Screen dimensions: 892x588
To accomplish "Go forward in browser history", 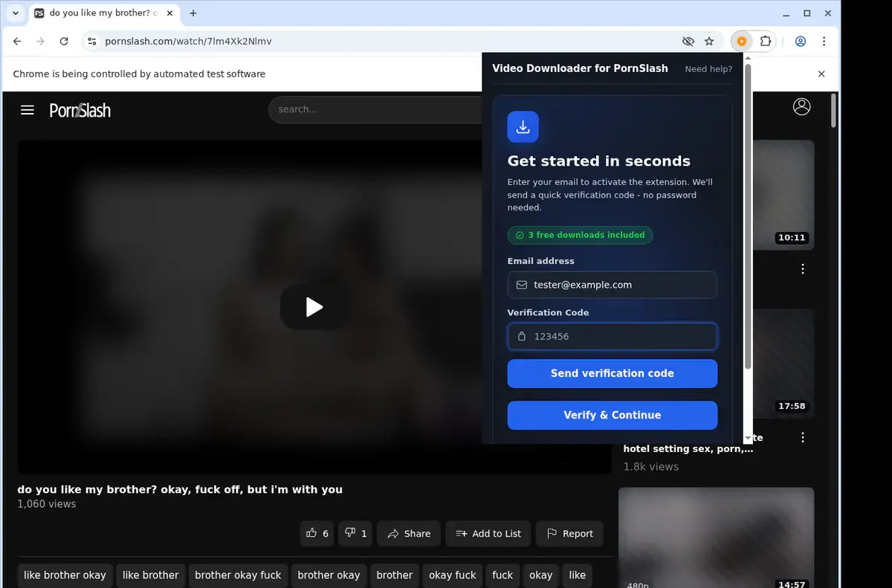I will pyautogui.click(x=40, y=42).
